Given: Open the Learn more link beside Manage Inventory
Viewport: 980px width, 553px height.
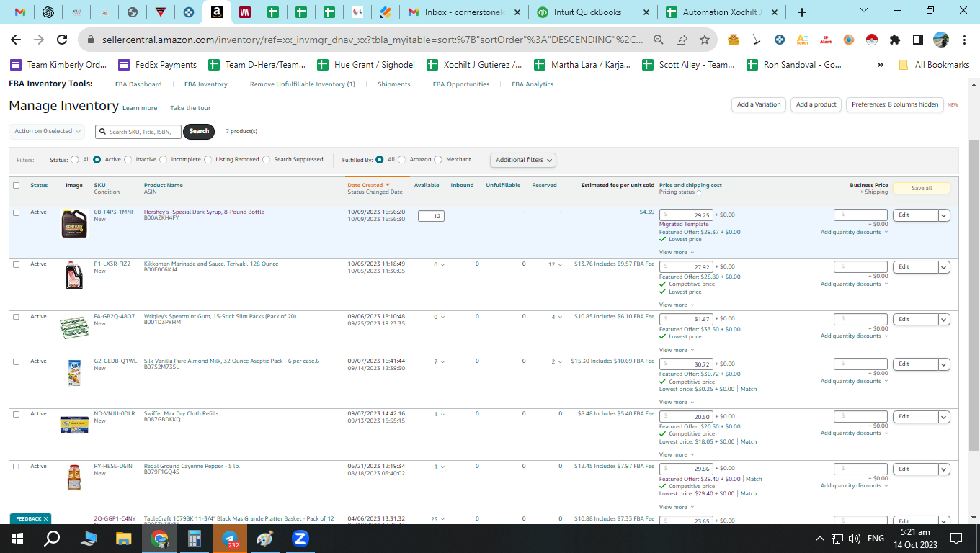Looking at the screenshot, I should click(x=140, y=108).
